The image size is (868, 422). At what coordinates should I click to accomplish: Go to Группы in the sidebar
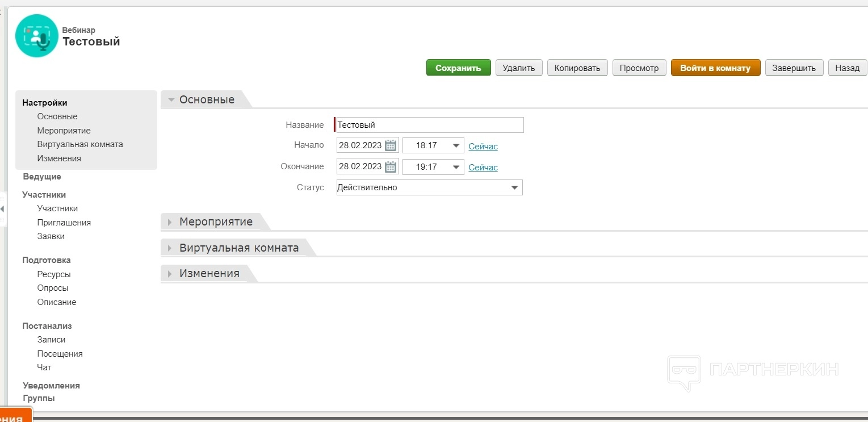[x=39, y=398]
